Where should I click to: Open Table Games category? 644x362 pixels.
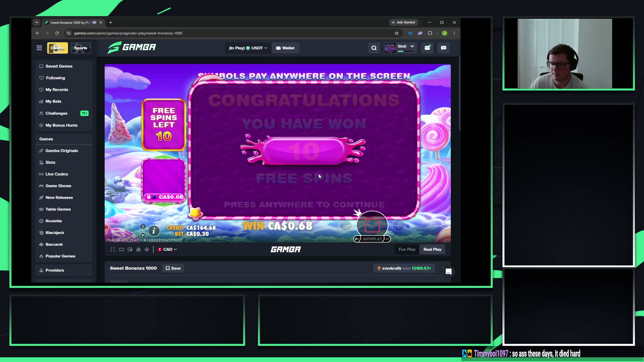64,209
